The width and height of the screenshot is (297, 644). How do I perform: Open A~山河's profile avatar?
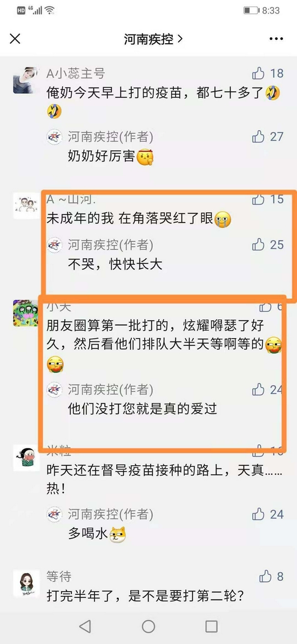pos(26,206)
